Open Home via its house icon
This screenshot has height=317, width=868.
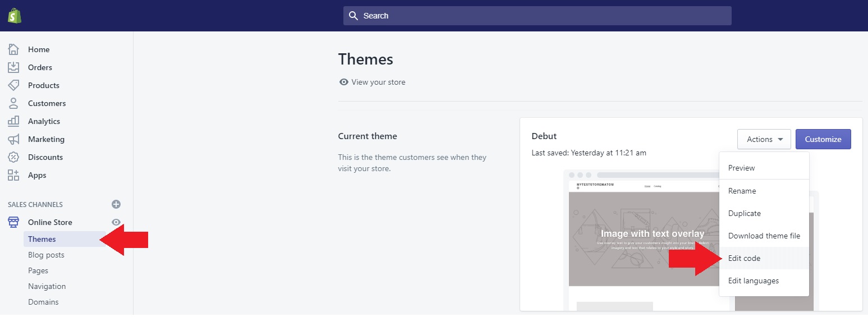(x=13, y=49)
